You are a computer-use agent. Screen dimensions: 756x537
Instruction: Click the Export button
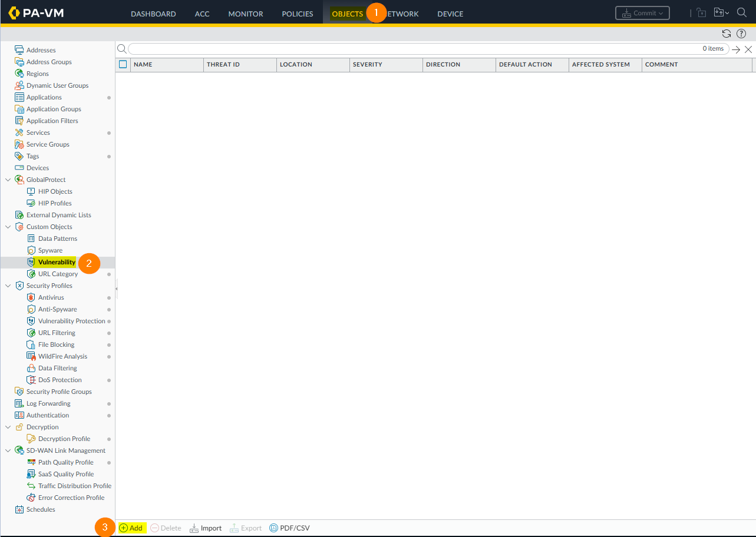click(x=246, y=528)
